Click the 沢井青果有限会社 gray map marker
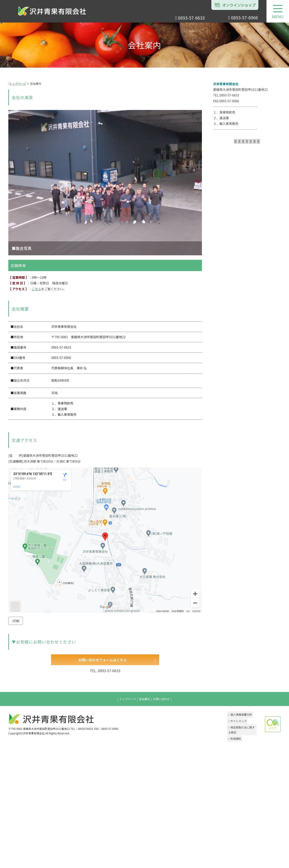The image size is (289, 868). tap(103, 546)
